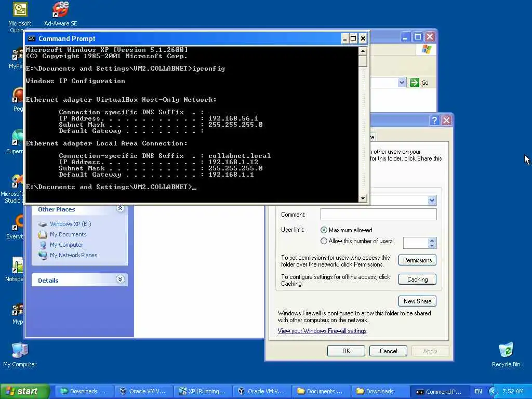Open the Microsoft Studio desktop shortcut

[16, 181]
